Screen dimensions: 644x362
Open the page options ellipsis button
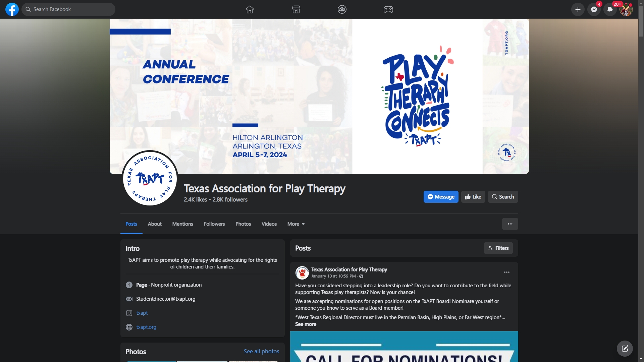point(510,224)
